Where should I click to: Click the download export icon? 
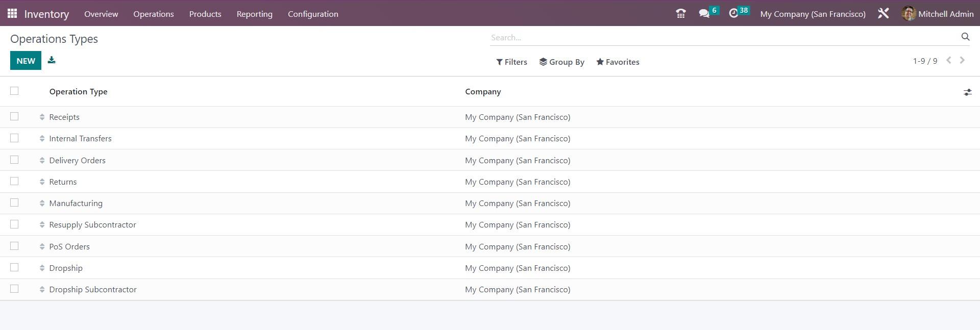pos(52,60)
